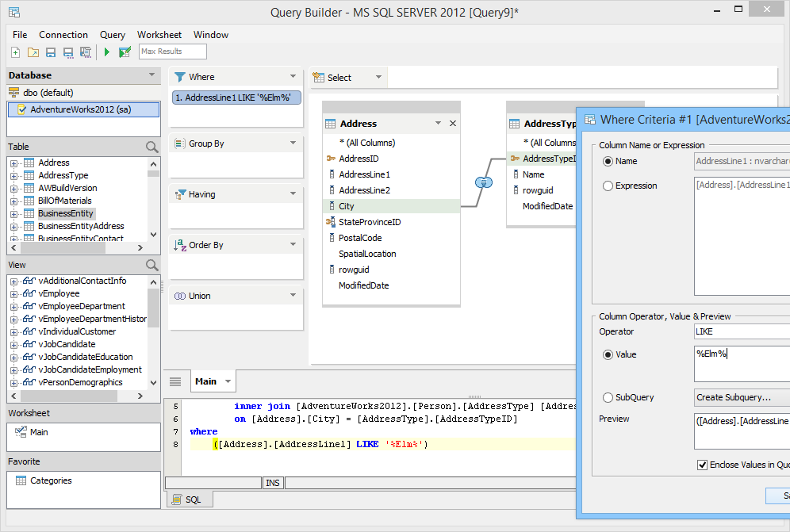
Task: Expand the AWBuildVersion table node
Action: pos(13,189)
